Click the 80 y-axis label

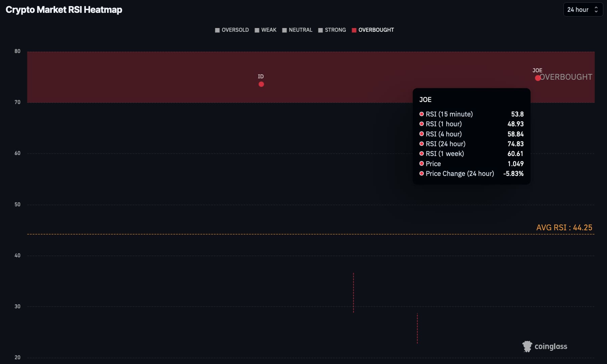click(17, 51)
